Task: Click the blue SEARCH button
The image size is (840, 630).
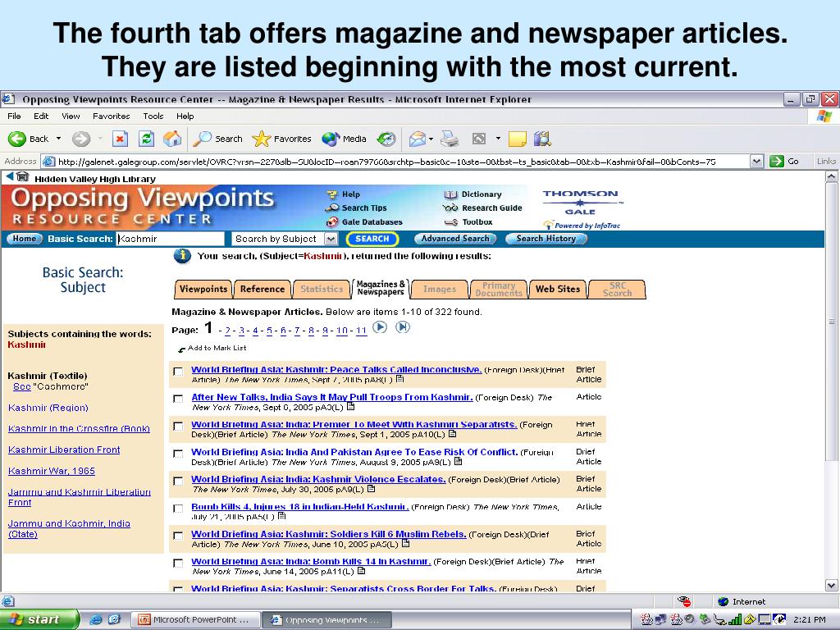Action: click(x=372, y=239)
